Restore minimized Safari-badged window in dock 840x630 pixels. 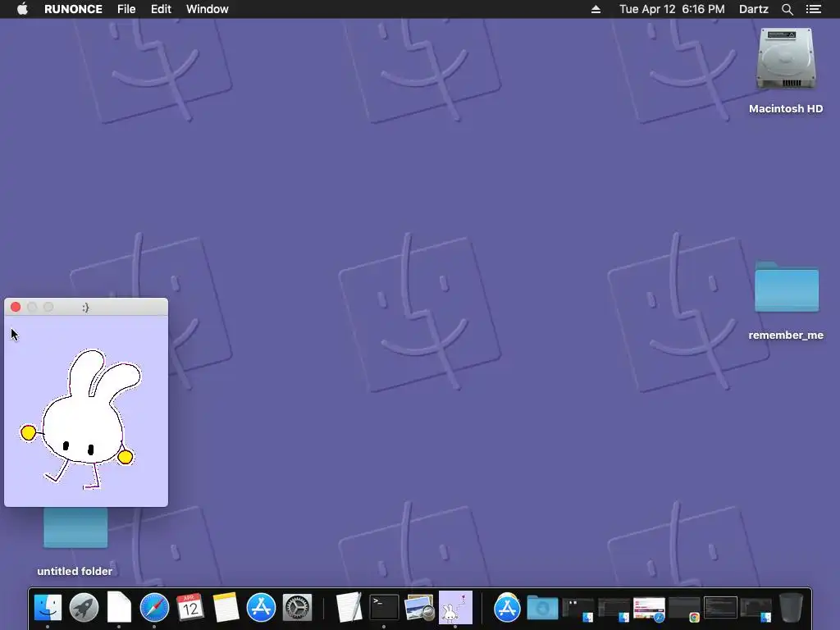pos(649,609)
